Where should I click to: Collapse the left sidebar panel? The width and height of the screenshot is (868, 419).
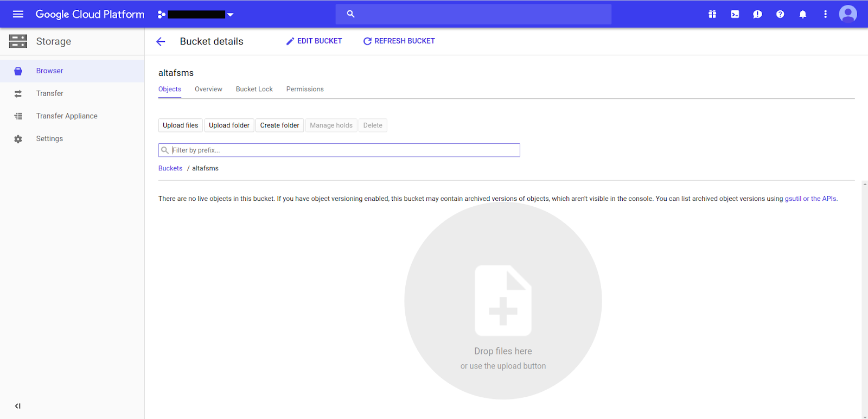tap(18, 406)
